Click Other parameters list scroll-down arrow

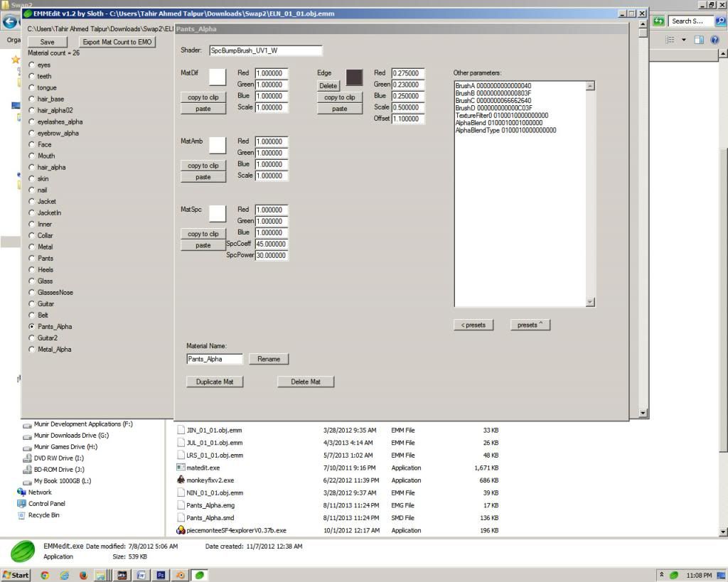590,302
